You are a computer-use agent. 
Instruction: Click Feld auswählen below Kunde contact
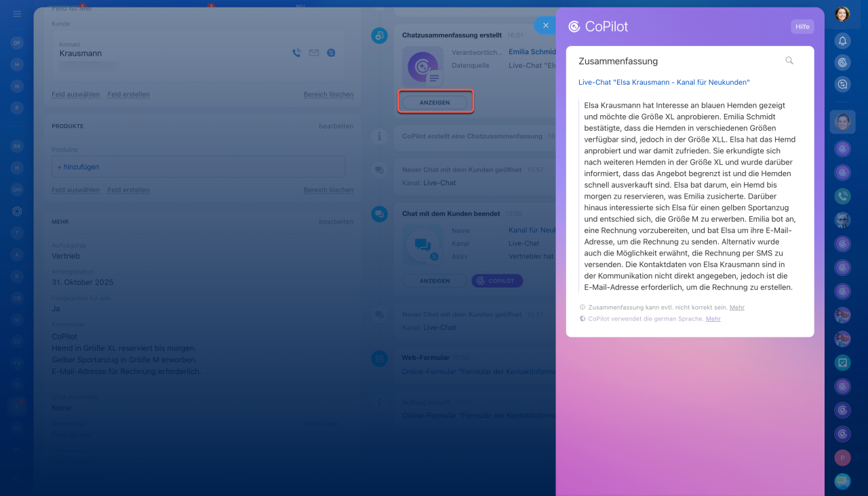pyautogui.click(x=76, y=95)
